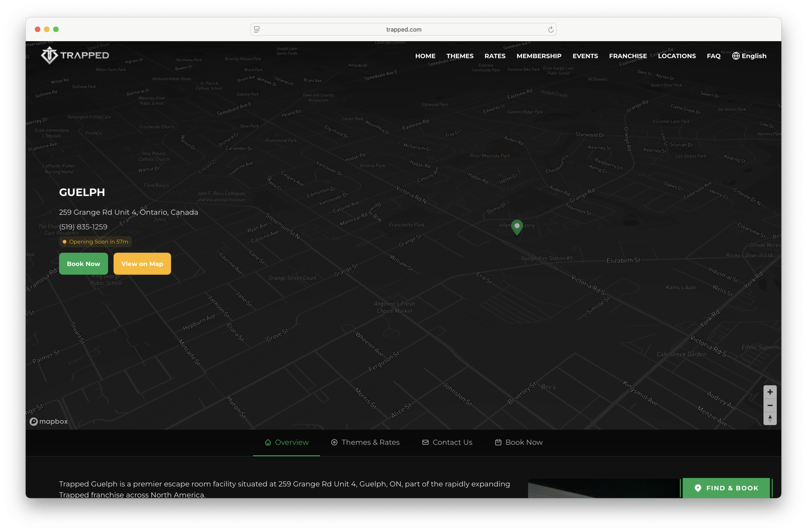Viewport: 807px width, 532px height.
Task: Open the site settings icon in address bar
Action: tap(257, 30)
